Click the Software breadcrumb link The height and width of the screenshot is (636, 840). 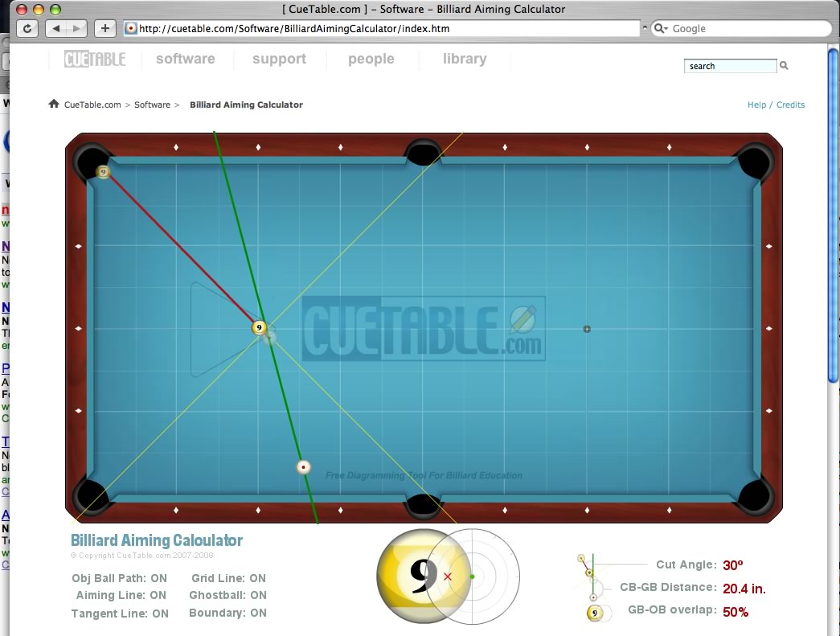click(x=152, y=105)
